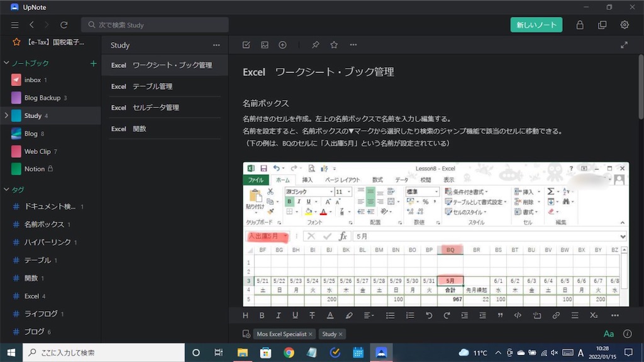This screenshot has height=362, width=644.
Task: Toggle underline in the editor toolbar
Action: click(295, 315)
